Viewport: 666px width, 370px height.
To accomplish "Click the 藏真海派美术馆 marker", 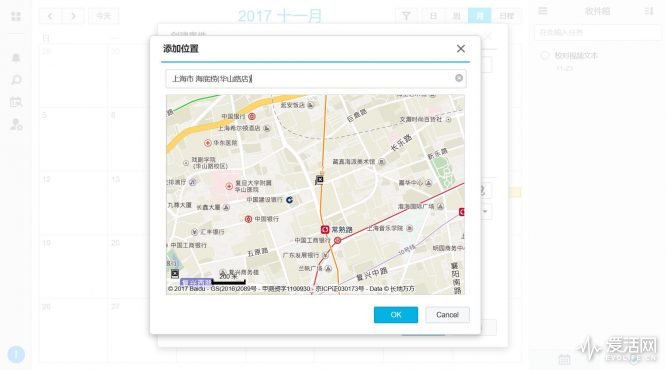I will coord(381,162).
